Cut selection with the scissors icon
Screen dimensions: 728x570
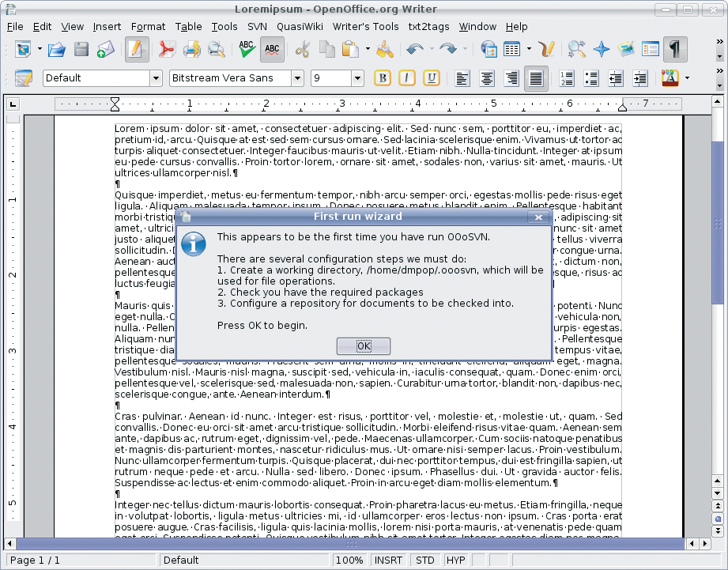(302, 49)
